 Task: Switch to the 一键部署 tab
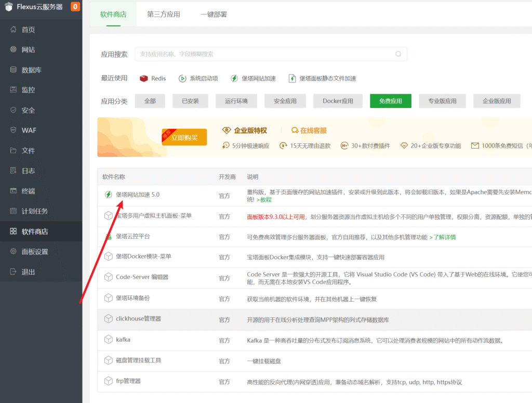(x=215, y=16)
